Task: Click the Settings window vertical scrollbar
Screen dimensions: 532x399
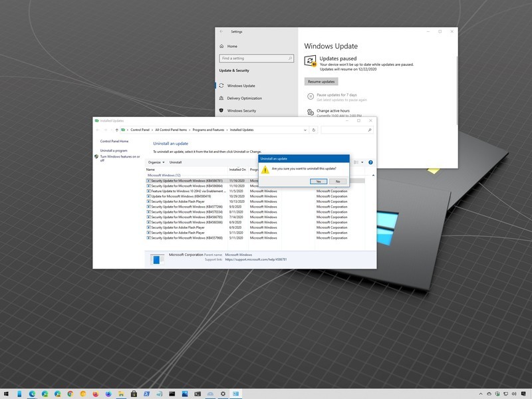Action: pyautogui.click(x=457, y=90)
